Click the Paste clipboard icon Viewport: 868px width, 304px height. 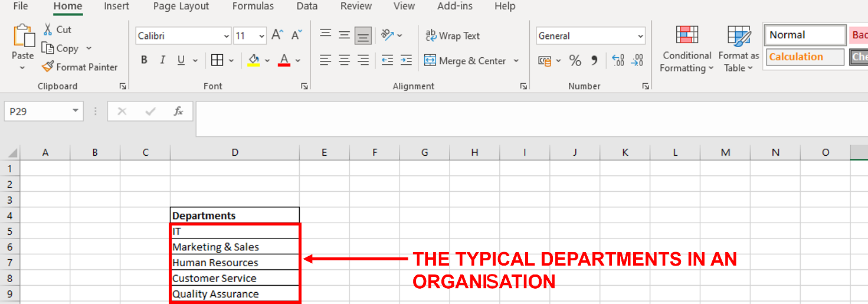[23, 35]
